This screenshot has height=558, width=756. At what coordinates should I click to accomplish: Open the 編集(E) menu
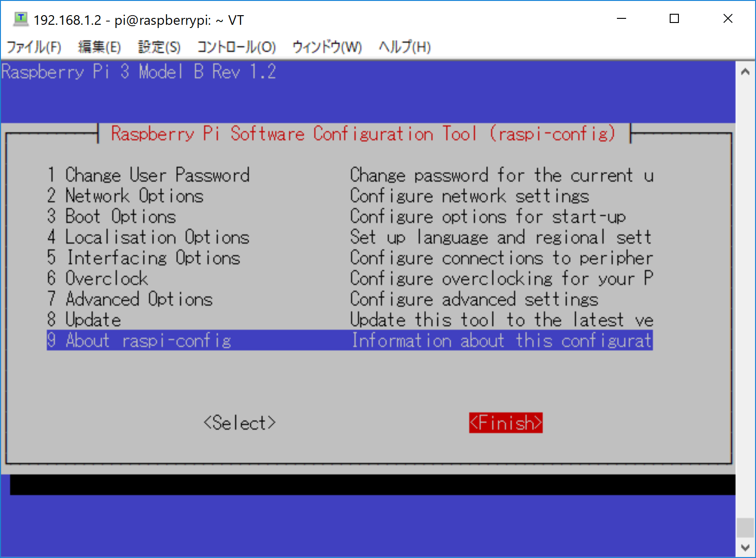pos(99,47)
